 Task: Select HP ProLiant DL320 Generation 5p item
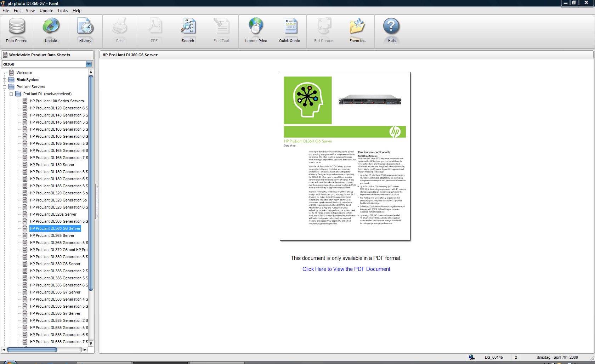[x=58, y=200]
